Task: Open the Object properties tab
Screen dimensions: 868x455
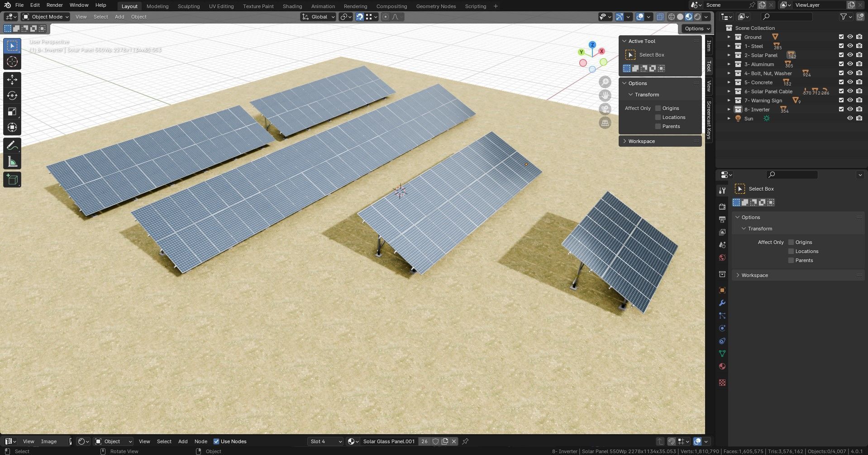Action: pyautogui.click(x=722, y=290)
